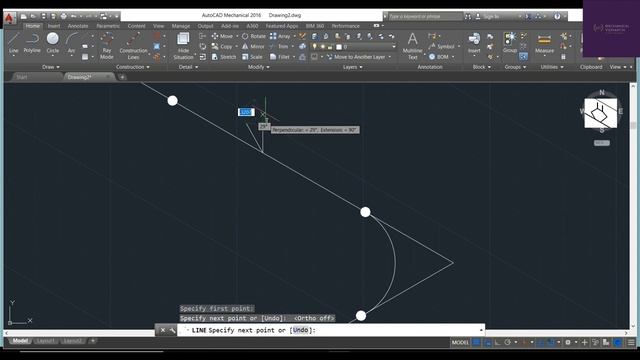Select the Polyline tool
The width and height of the screenshot is (640, 360).
point(32,43)
